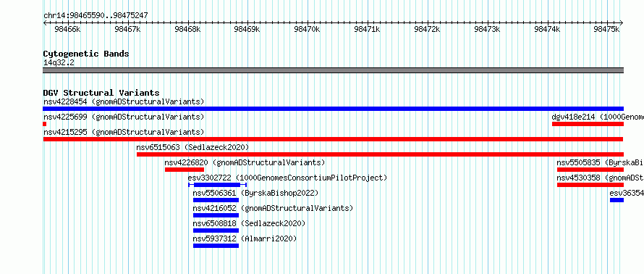Click the Cytogenetic Bands track title
The height and width of the screenshot is (274, 644).
coord(86,54)
